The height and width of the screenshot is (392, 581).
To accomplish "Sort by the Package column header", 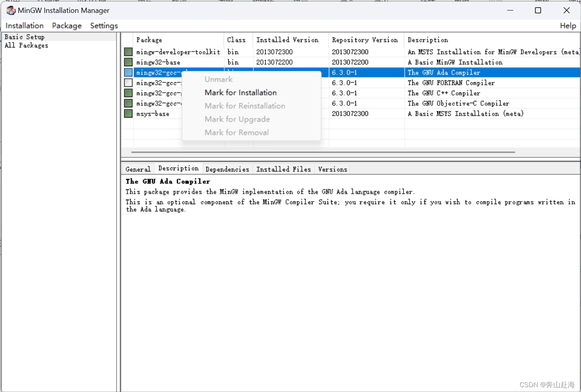I will pyautogui.click(x=178, y=40).
